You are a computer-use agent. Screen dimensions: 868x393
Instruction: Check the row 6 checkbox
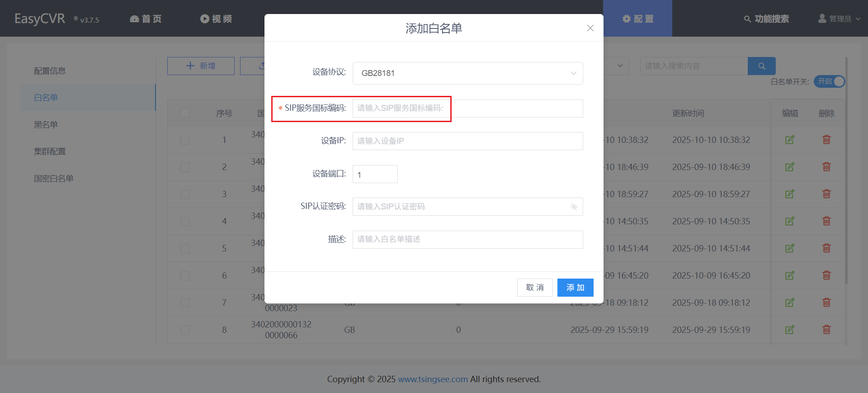185,276
